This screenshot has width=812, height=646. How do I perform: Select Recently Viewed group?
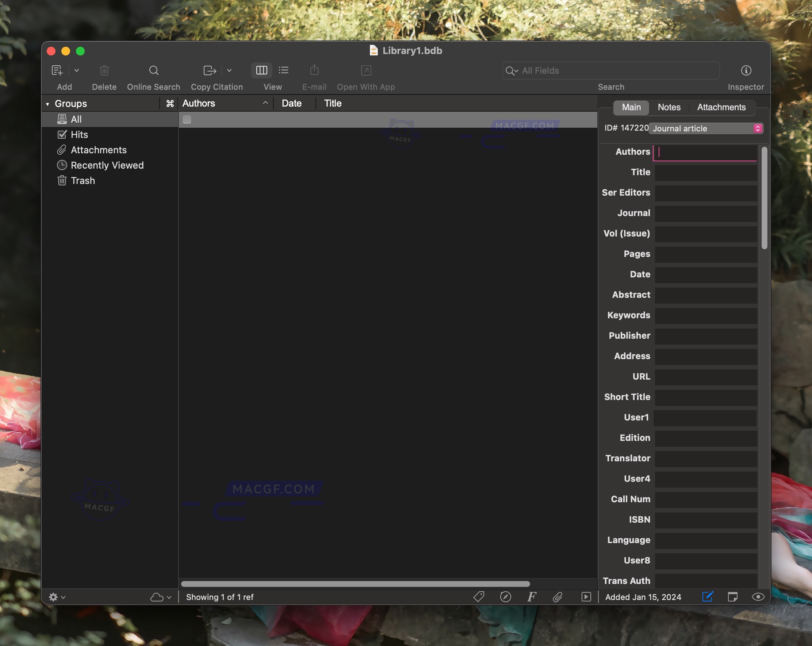(x=107, y=165)
